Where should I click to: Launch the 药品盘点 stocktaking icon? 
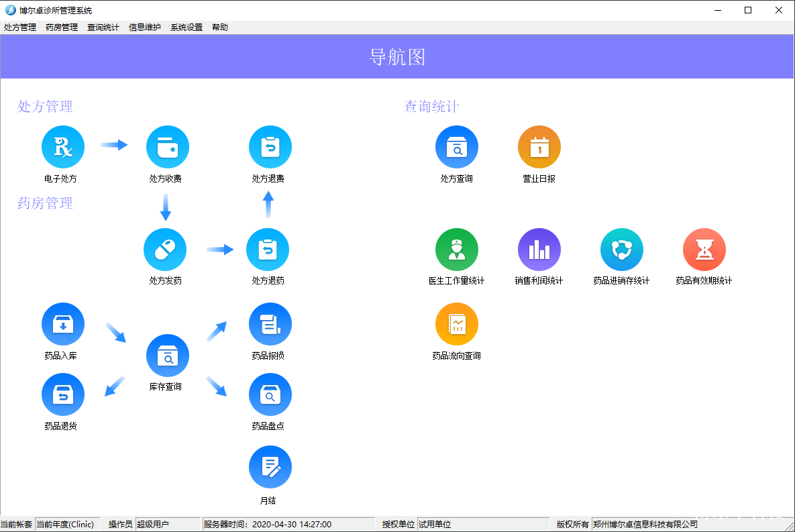(x=270, y=394)
